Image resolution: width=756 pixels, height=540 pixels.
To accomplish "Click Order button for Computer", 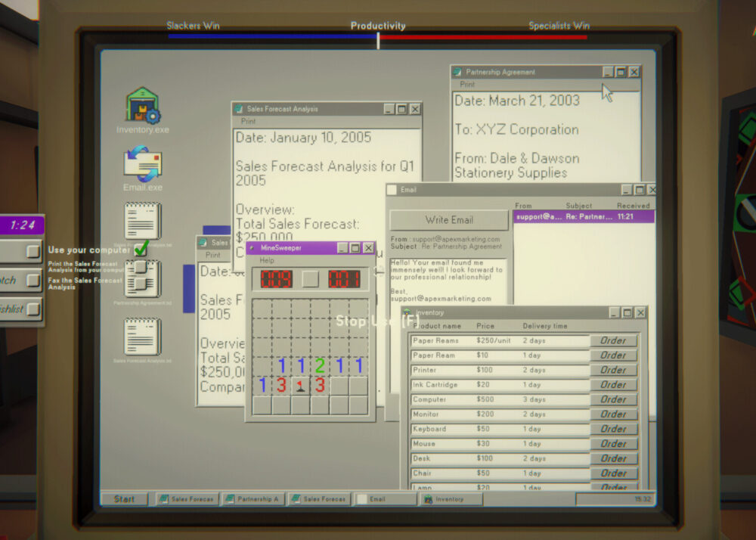I will pos(613,399).
